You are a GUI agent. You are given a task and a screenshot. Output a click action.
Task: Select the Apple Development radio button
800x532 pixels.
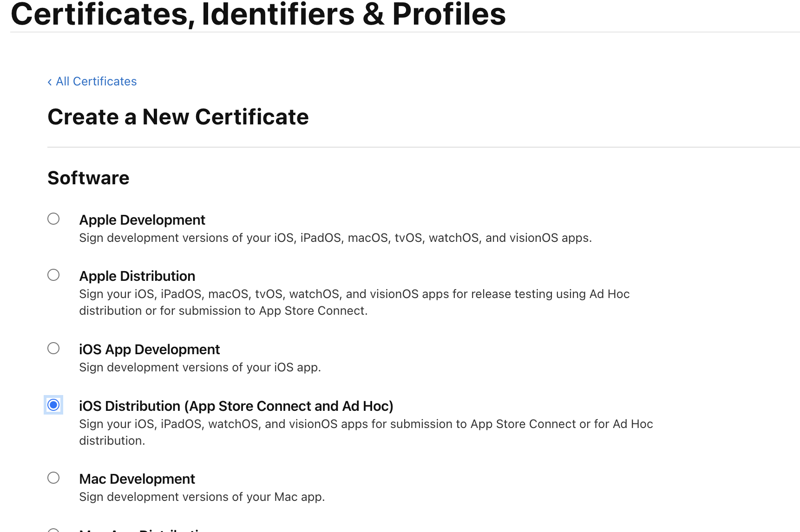[x=53, y=219]
